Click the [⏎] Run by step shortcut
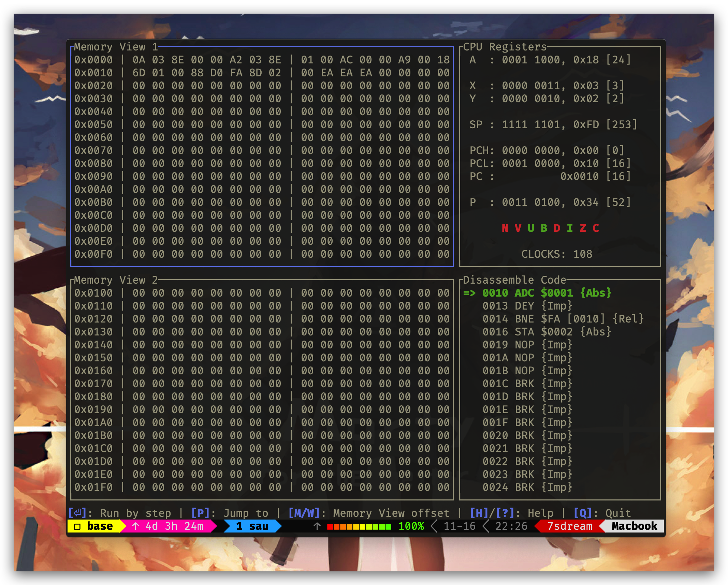The image size is (728, 585). point(120,513)
